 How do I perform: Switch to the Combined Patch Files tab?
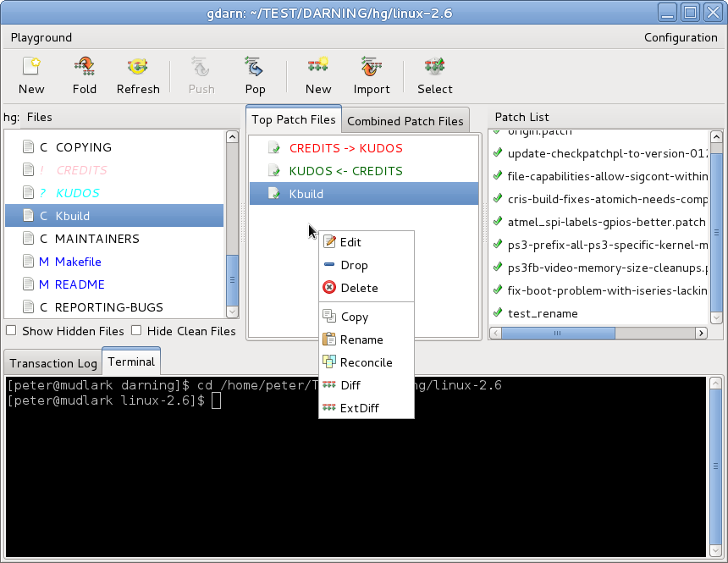405,121
